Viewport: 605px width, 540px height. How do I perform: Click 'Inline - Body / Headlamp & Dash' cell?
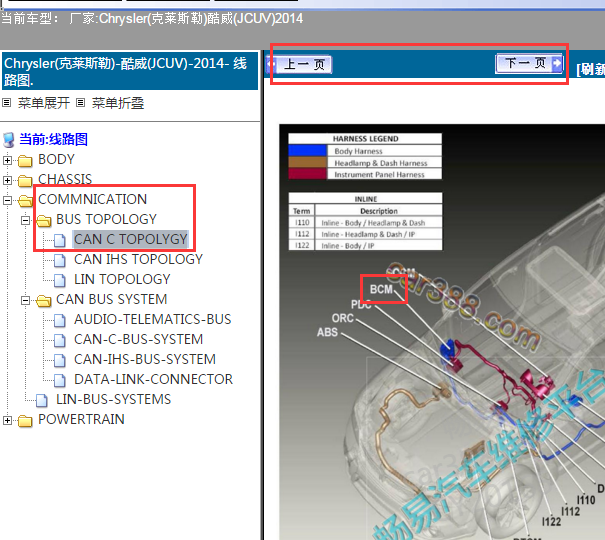(x=379, y=223)
